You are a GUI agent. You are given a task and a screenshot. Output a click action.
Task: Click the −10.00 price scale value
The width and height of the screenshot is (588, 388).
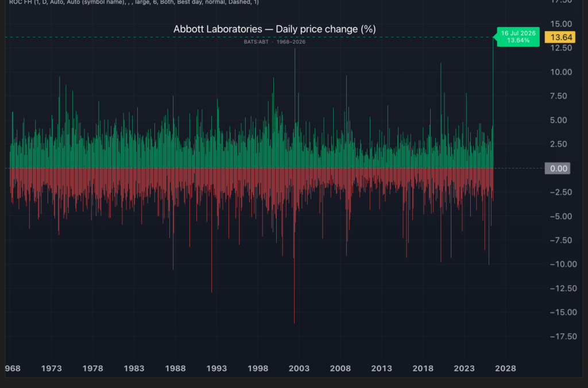pyautogui.click(x=563, y=264)
